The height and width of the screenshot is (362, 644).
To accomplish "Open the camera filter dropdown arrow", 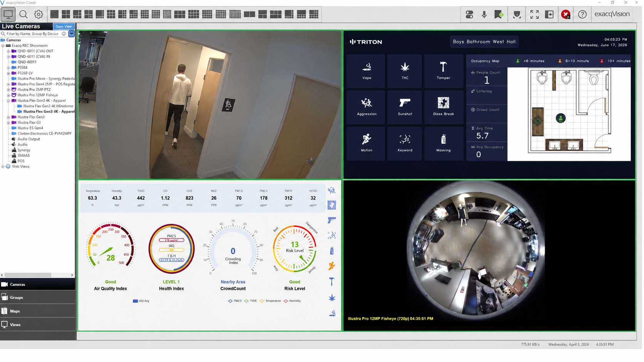I will 71,34.
